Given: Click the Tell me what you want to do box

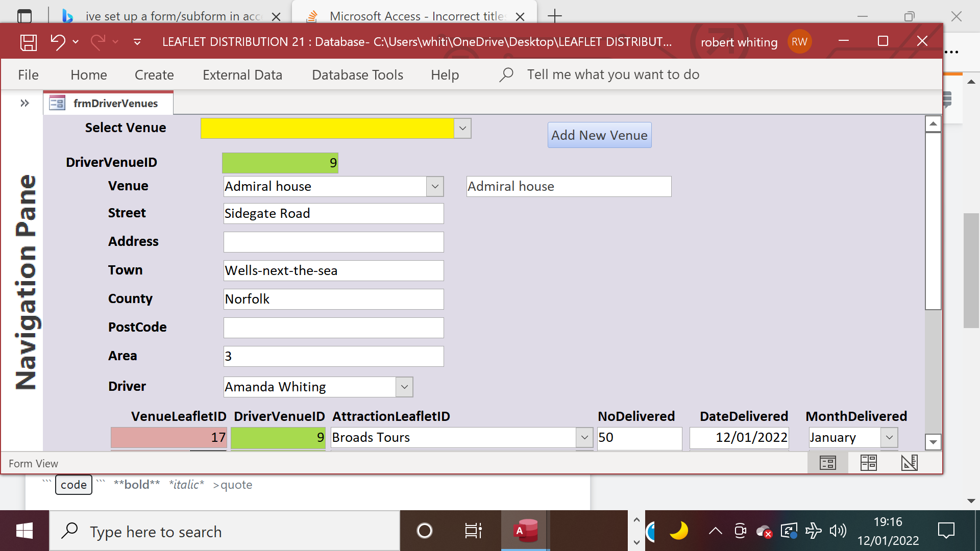Looking at the screenshot, I should pyautogui.click(x=613, y=75).
